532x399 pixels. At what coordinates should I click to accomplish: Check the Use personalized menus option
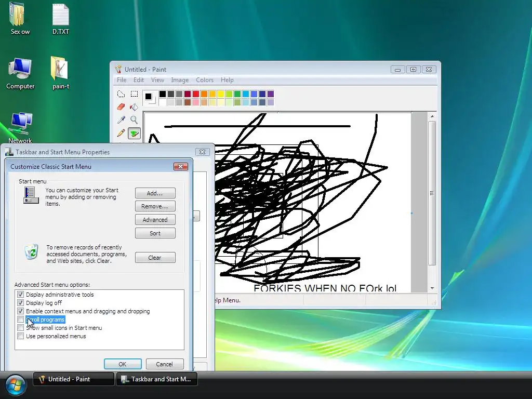click(x=20, y=336)
